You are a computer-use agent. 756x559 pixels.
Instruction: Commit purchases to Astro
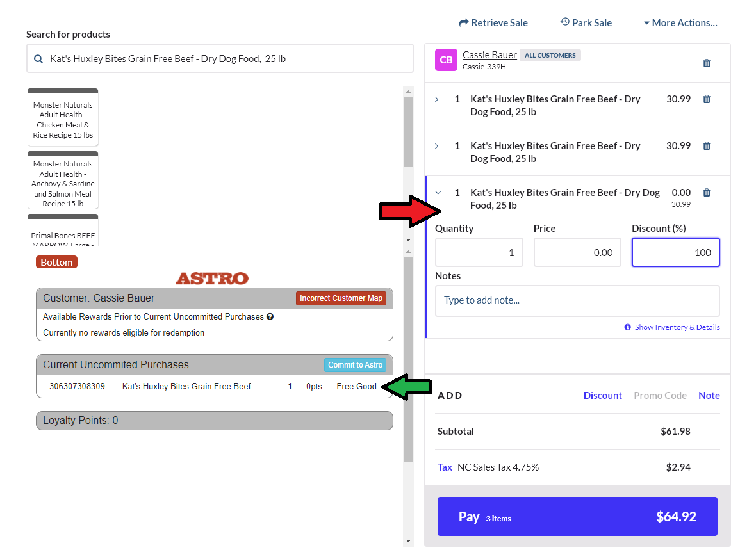click(355, 365)
